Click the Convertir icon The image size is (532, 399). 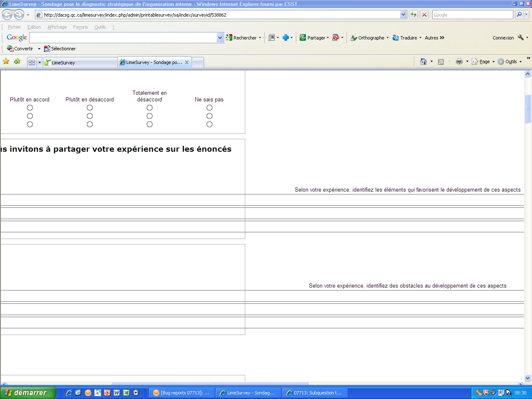pyautogui.click(x=10, y=49)
